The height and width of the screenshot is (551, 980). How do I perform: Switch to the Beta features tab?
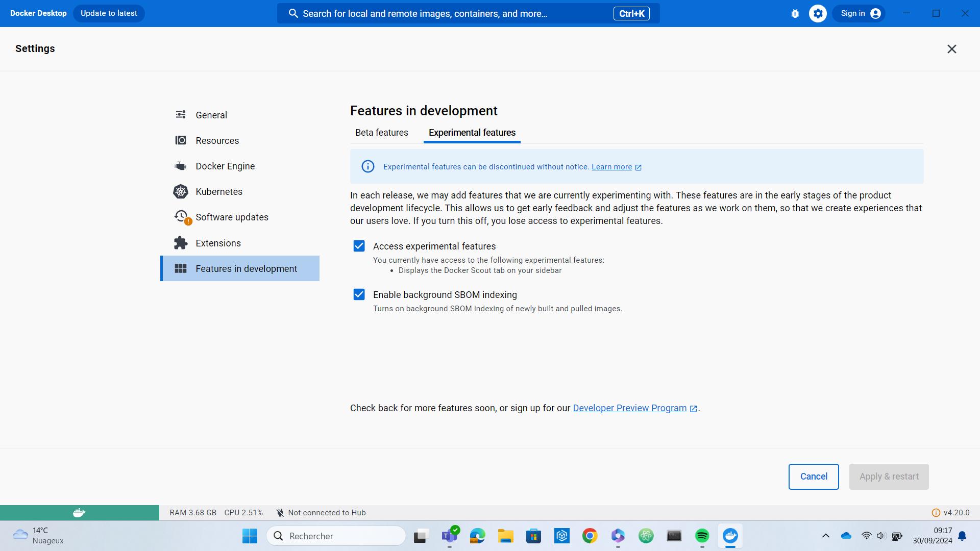coord(381,133)
